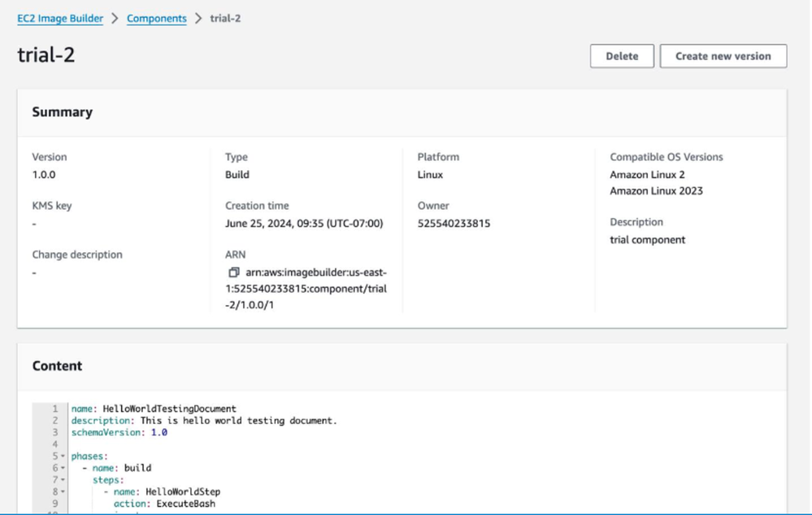The image size is (812, 515).
Task: Collapse the phases fold arrow on line 5
Action: click(63, 456)
